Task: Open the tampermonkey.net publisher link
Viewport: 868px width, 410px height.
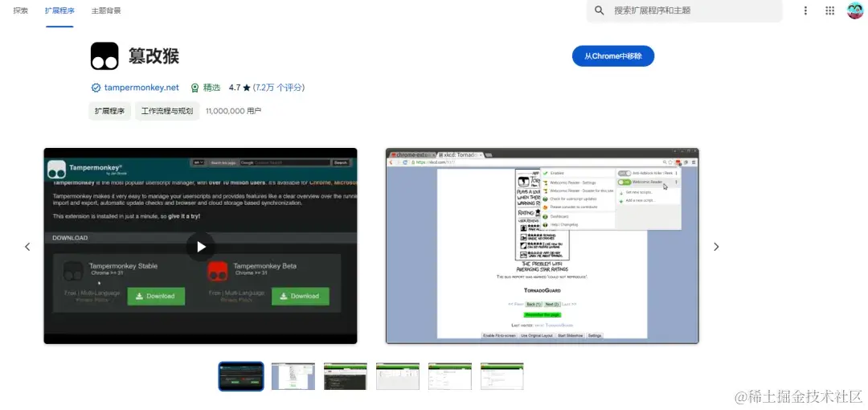Action: pyautogui.click(x=141, y=88)
